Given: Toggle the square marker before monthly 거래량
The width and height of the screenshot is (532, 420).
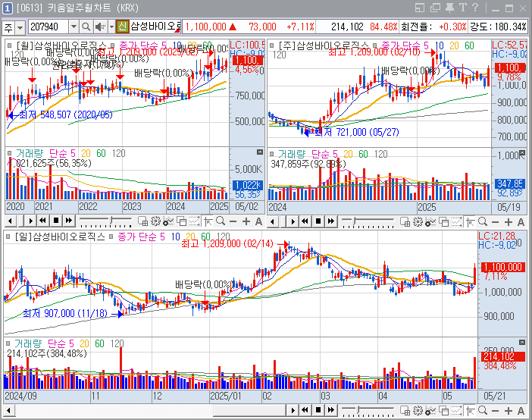Looking at the screenshot, I should tap(10, 153).
